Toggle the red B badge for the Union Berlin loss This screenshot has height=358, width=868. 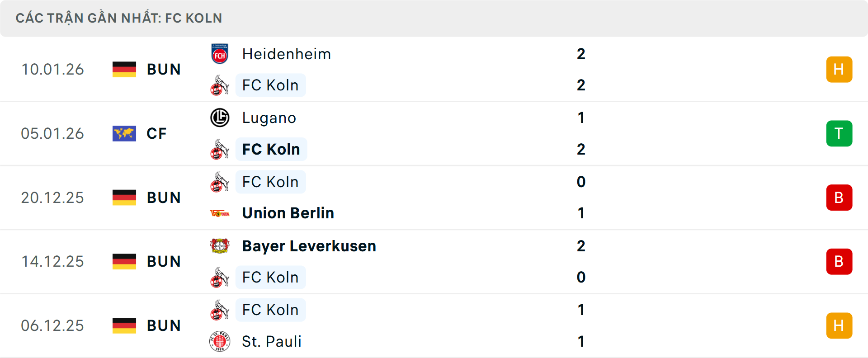point(839,198)
